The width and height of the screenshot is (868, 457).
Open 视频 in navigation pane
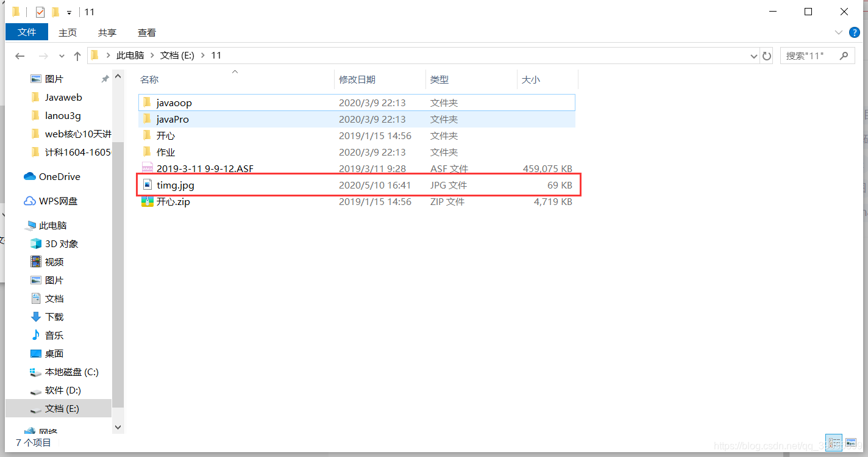pos(54,262)
